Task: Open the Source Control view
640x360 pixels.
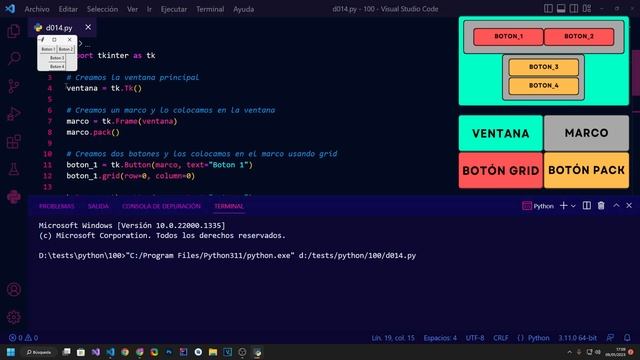Action: [x=13, y=86]
